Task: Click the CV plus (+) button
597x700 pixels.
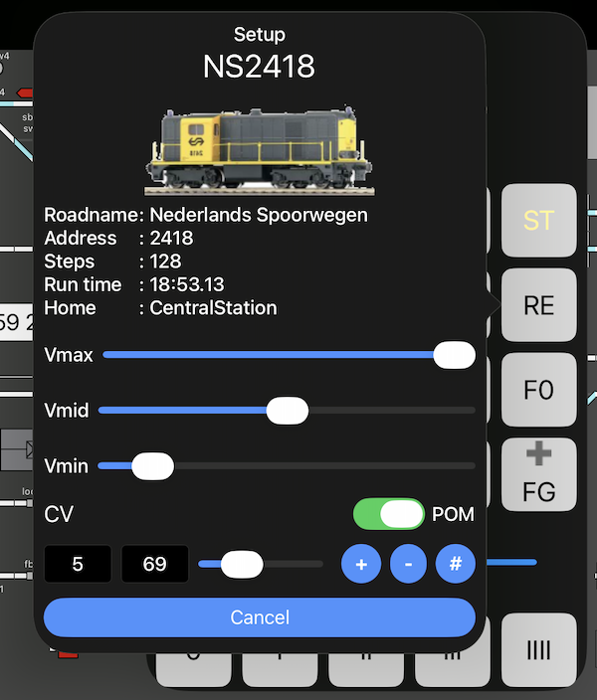Action: click(361, 565)
